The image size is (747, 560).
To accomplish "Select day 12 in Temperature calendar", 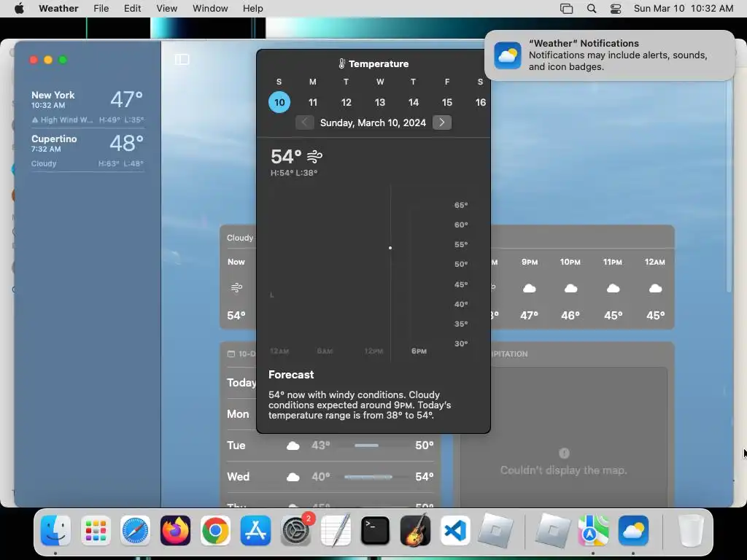I will (347, 102).
